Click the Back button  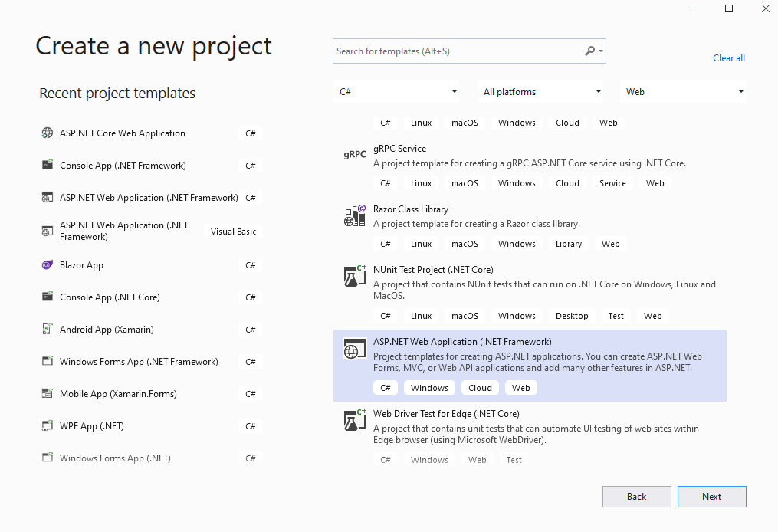(x=636, y=496)
